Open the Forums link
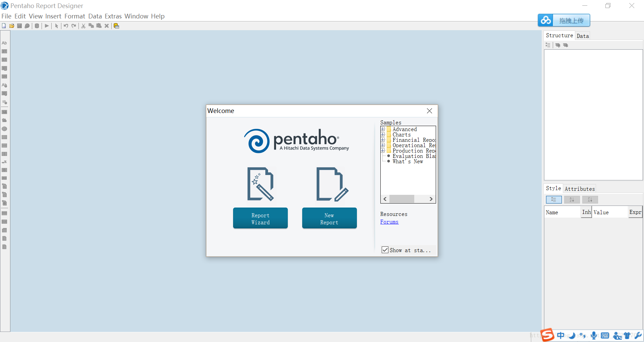Screen dimensions: 644x342 click(389, 222)
